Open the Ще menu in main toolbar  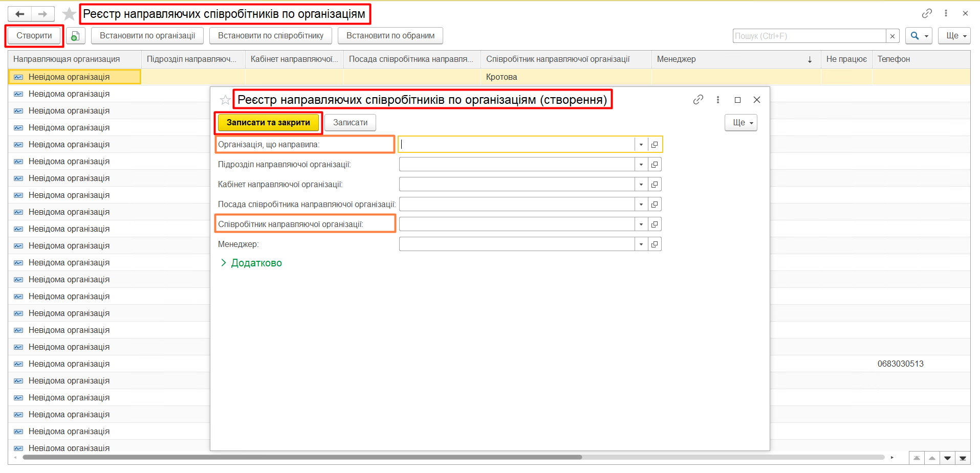(x=954, y=36)
